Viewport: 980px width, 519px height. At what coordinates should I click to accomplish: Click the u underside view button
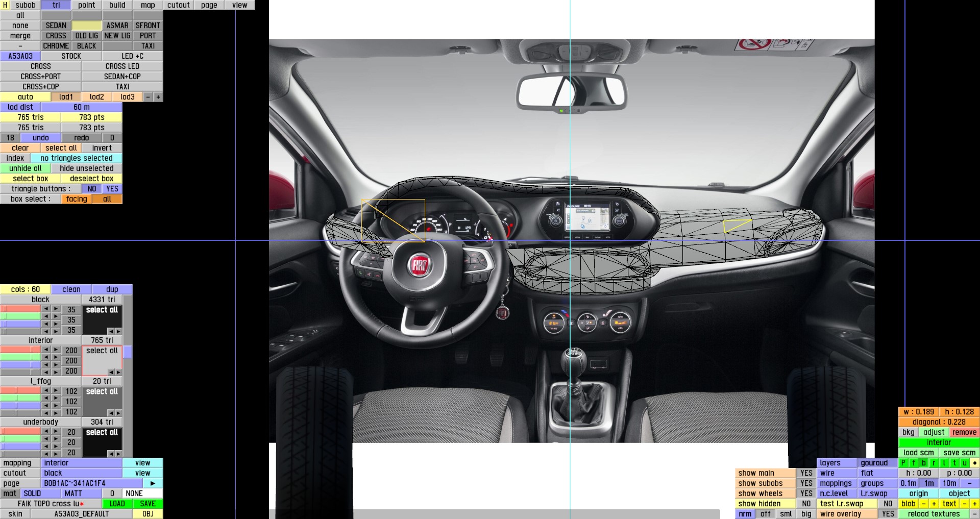pyautogui.click(x=965, y=463)
